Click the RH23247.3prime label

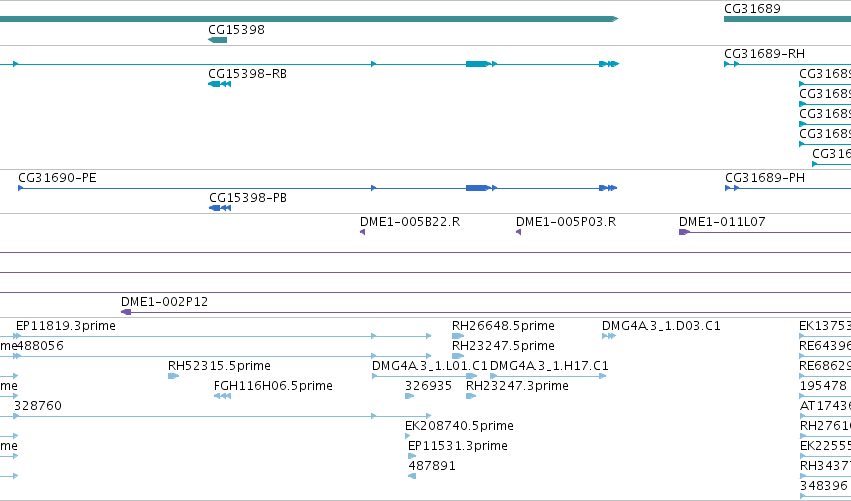[517, 385]
